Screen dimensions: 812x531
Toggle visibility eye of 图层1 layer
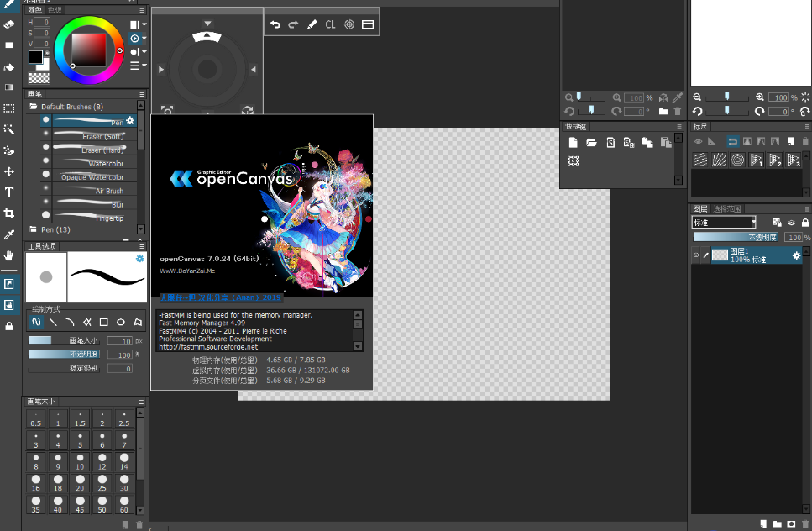[x=696, y=255]
